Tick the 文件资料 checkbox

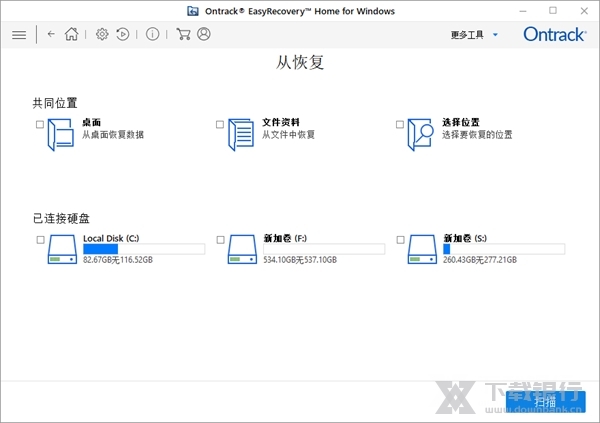point(220,124)
